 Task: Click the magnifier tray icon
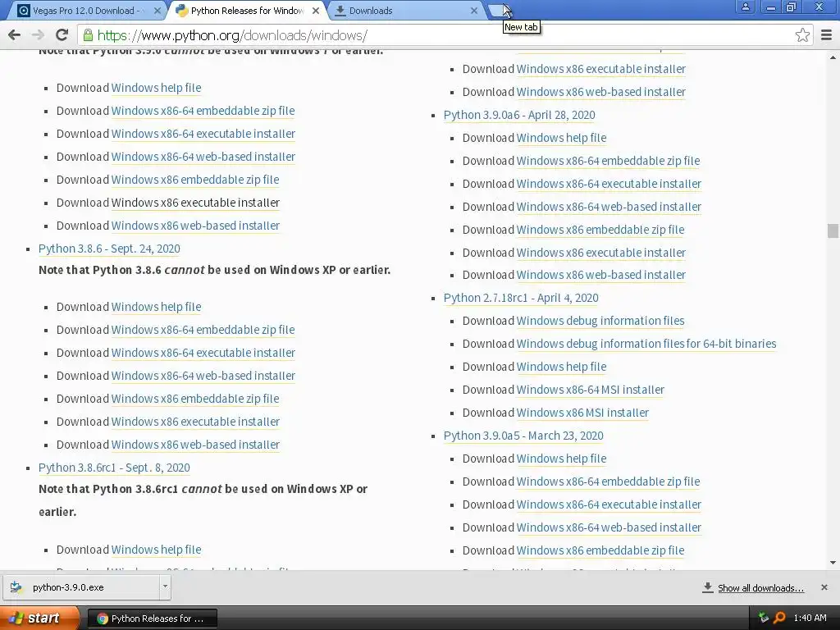click(x=779, y=619)
